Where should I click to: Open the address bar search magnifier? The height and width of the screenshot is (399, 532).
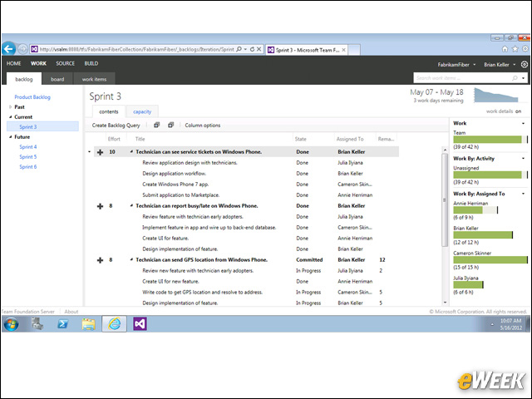click(x=239, y=49)
